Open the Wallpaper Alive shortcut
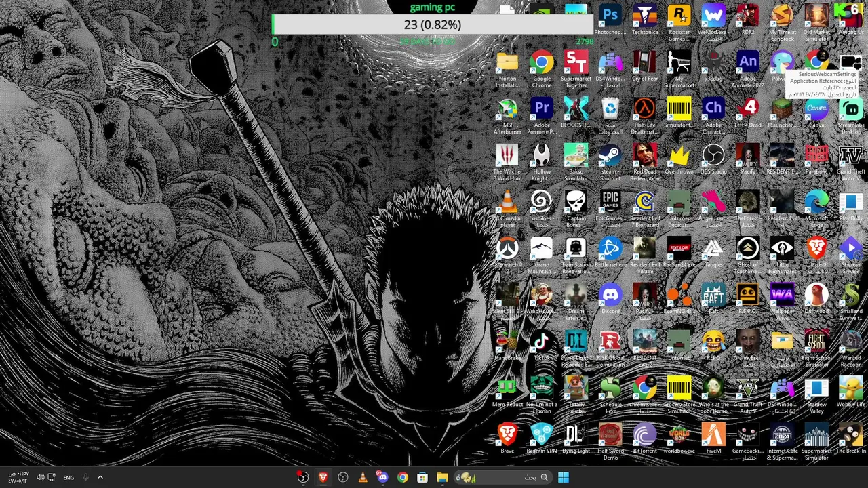868x488 pixels. click(782, 303)
